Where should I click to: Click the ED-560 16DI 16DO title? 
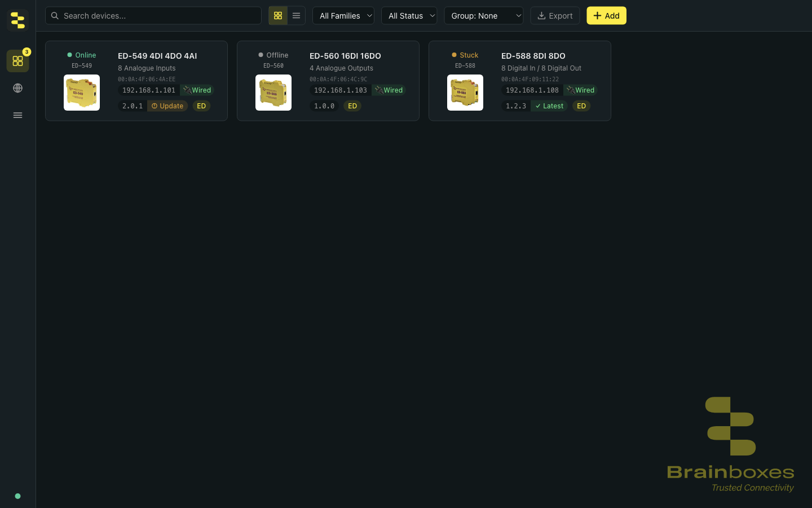coord(345,56)
